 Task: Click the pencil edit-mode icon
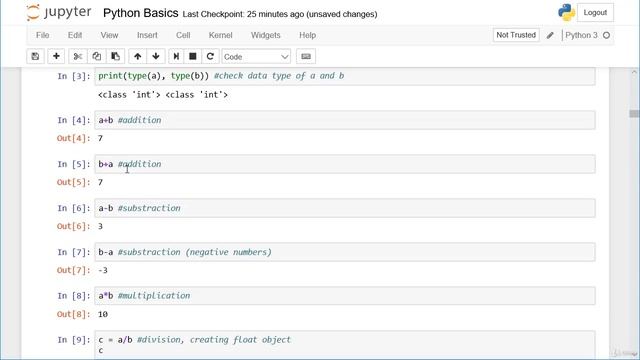(x=550, y=36)
